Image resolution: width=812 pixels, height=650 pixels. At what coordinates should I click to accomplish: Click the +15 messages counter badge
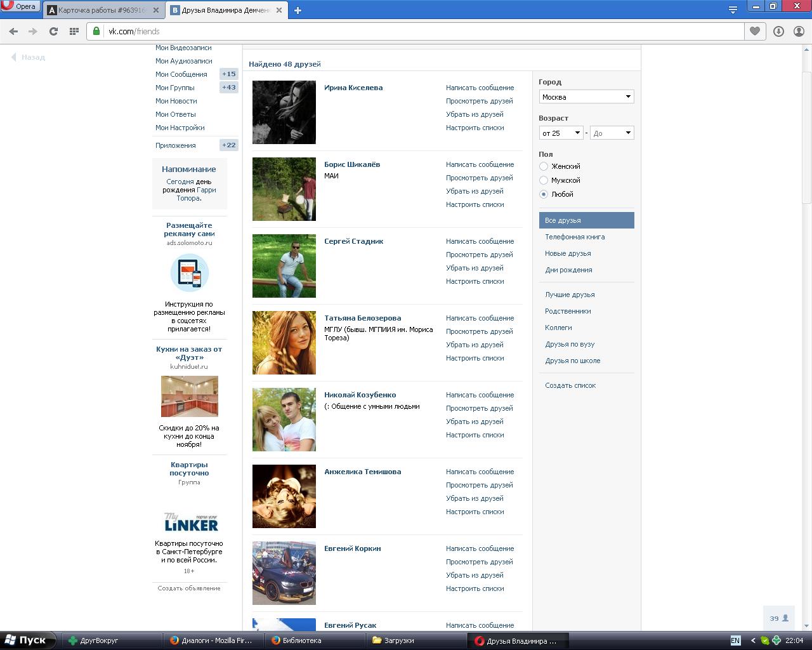click(x=229, y=74)
